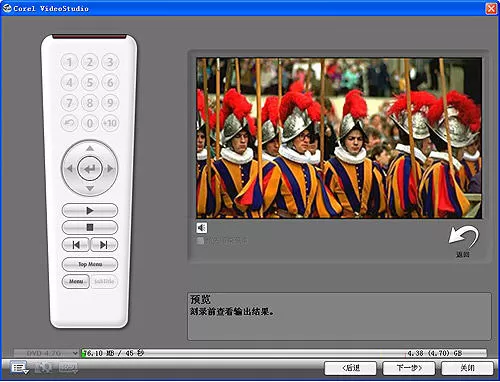This screenshot has width=500, height=382.
Task: Skip to previous chapter
Action: point(76,245)
